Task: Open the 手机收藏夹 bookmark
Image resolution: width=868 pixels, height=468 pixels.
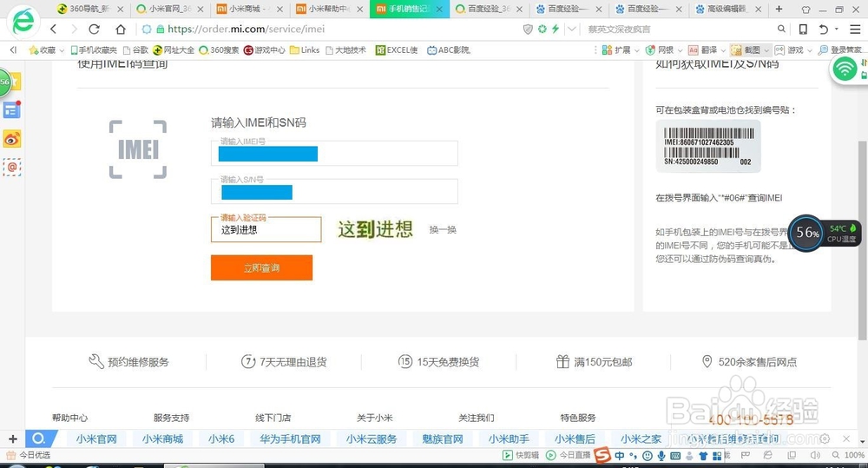Action: click(x=94, y=49)
